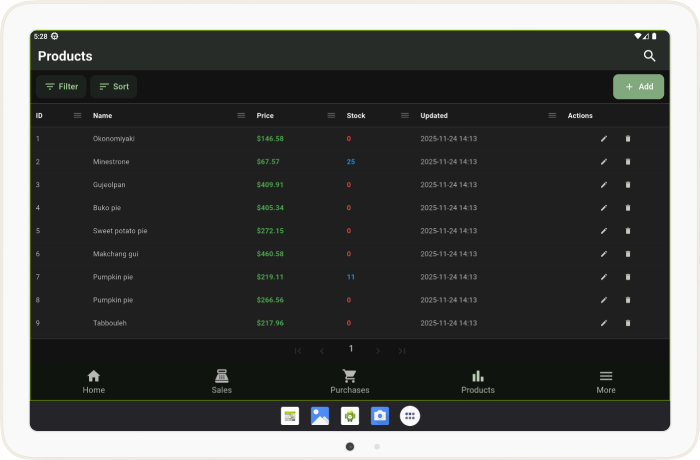This screenshot has width=700, height=460.
Task: Open the Calendar app in taskbar
Action: coord(290,416)
